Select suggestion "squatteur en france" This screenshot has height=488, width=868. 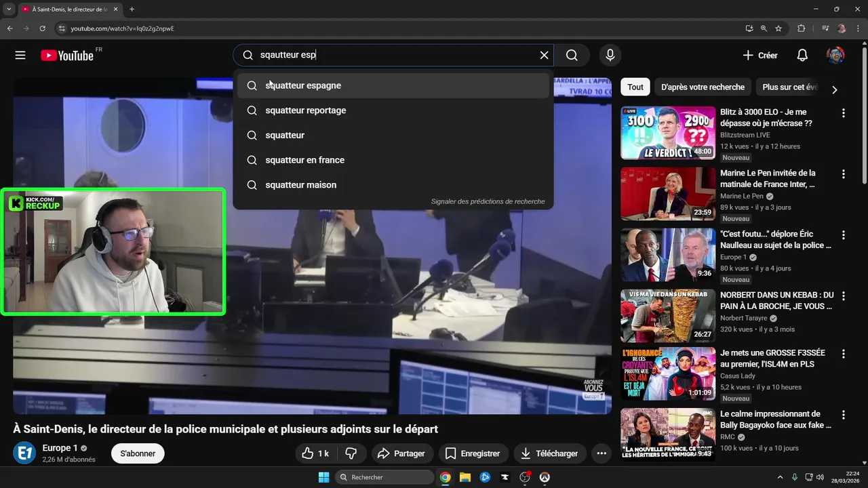coord(393,160)
